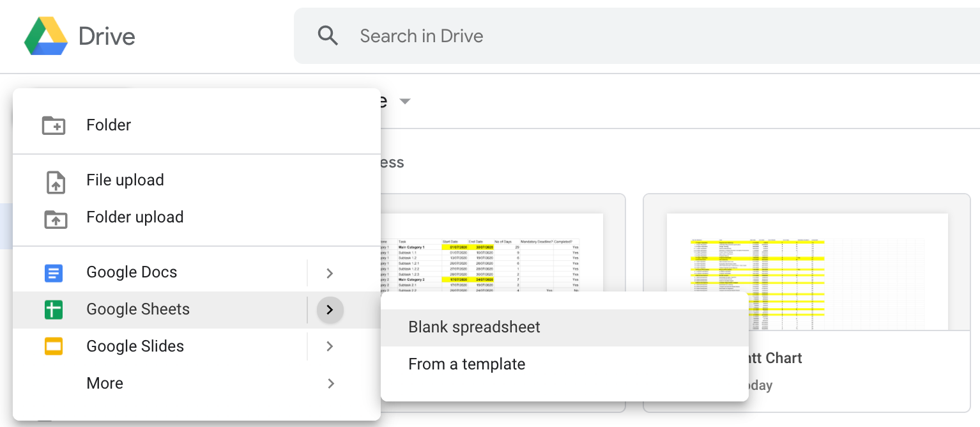980x427 pixels.
Task: Click the new Folder icon
Action: [x=54, y=125]
